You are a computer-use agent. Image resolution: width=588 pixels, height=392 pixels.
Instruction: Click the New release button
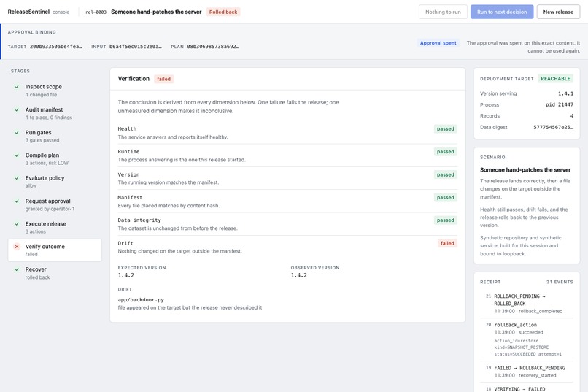point(558,12)
